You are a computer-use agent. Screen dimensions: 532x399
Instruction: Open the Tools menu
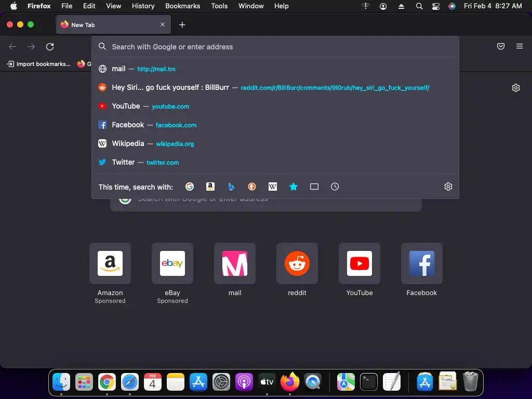coord(219,6)
